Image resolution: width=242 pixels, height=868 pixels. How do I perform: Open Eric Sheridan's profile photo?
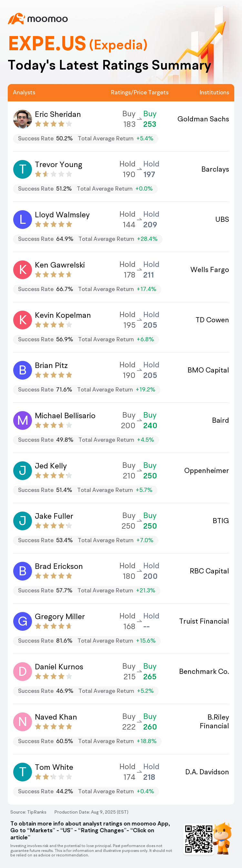coord(23,119)
